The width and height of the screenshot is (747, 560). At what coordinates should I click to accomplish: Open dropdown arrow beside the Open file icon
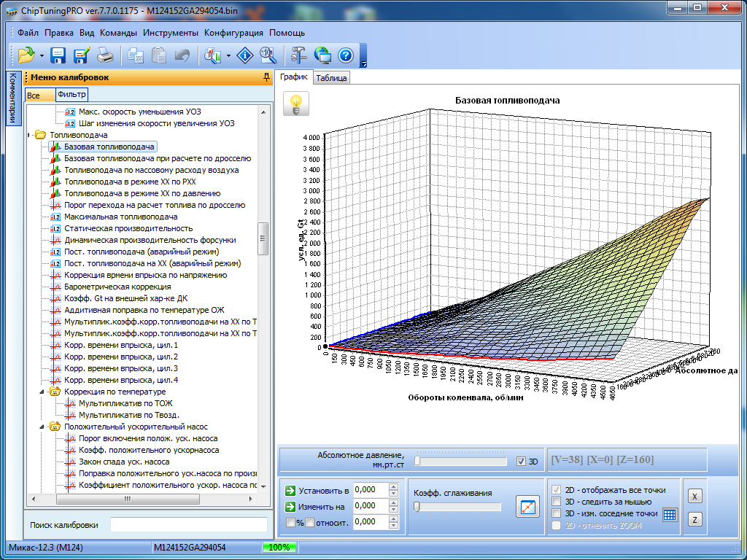coord(42,56)
